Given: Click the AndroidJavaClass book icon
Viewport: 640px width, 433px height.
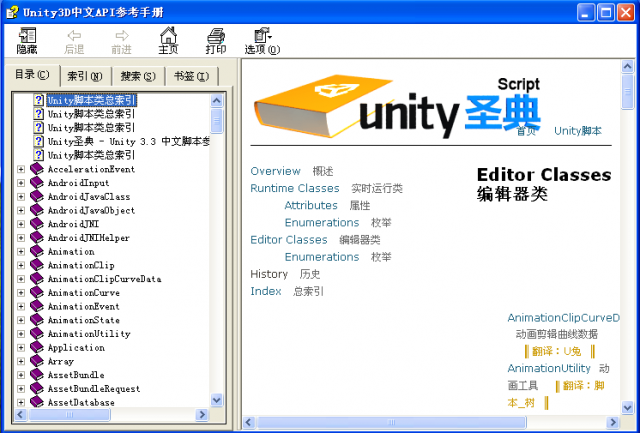Looking at the screenshot, I should (37, 196).
